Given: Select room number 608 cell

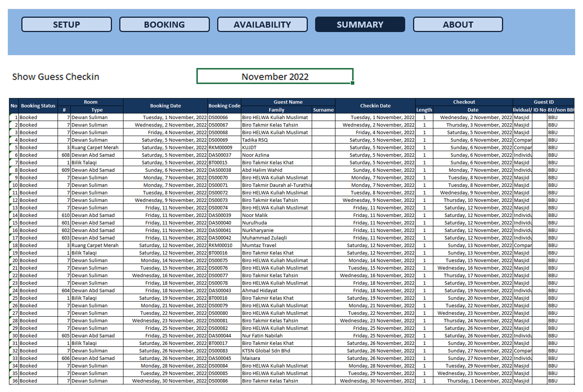Looking at the screenshot, I should coord(64,155).
